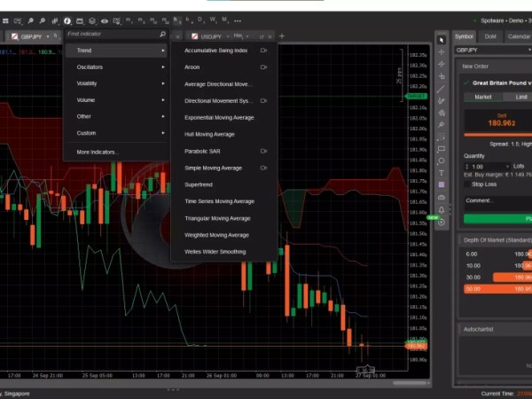
Task: Open the chart type bars icon
Action: point(55,21)
